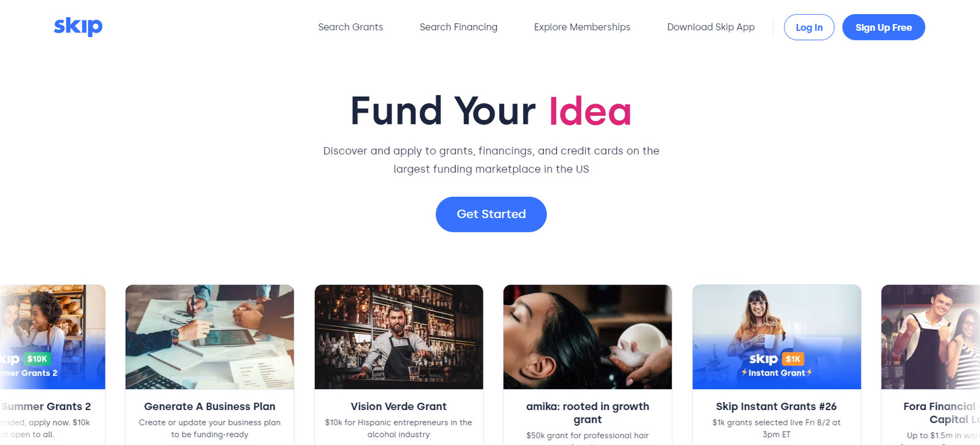Viewport: 980px width, 445px height.
Task: Click the Sign Up Free button
Action: pyautogui.click(x=883, y=27)
